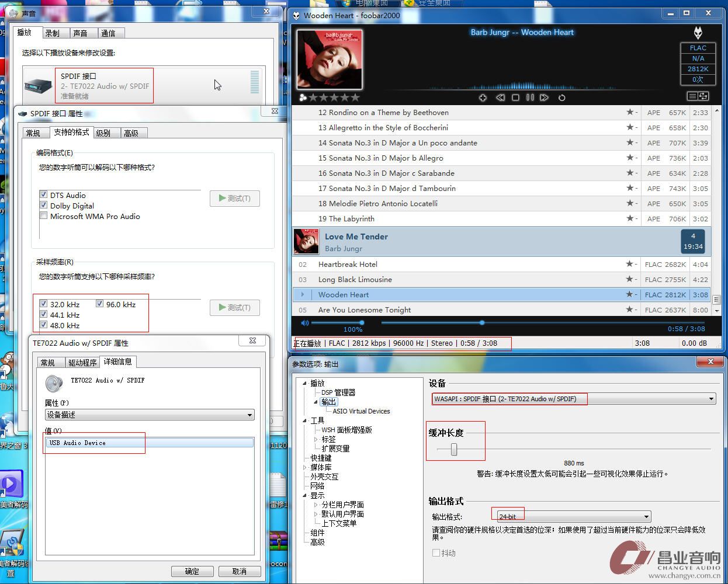Select the SPDIF interface device icon

click(x=39, y=86)
